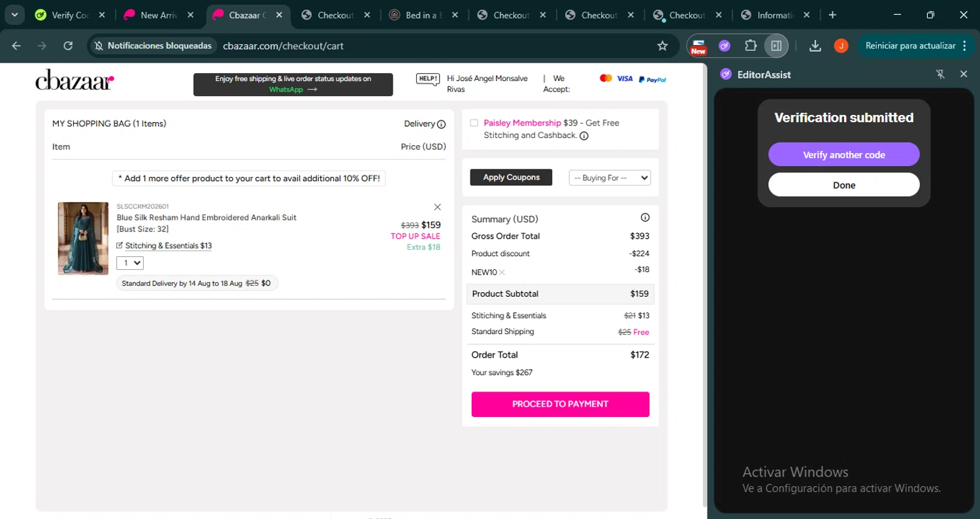Click the purple EditorAssist extension icon
The width and height of the screenshot is (980, 519).
725,46
